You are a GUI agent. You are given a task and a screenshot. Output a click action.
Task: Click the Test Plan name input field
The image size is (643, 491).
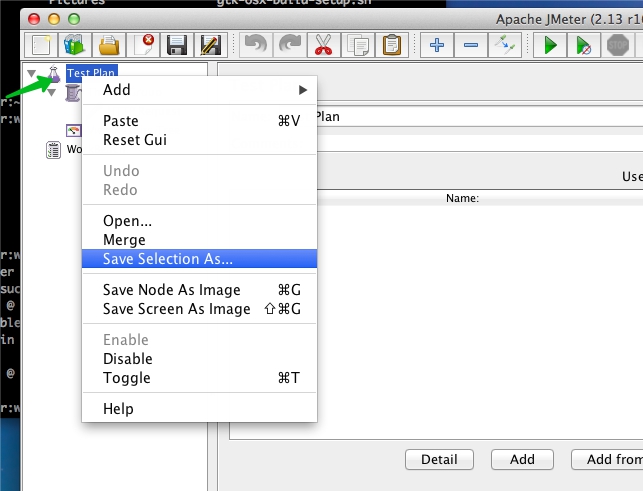pos(480,117)
